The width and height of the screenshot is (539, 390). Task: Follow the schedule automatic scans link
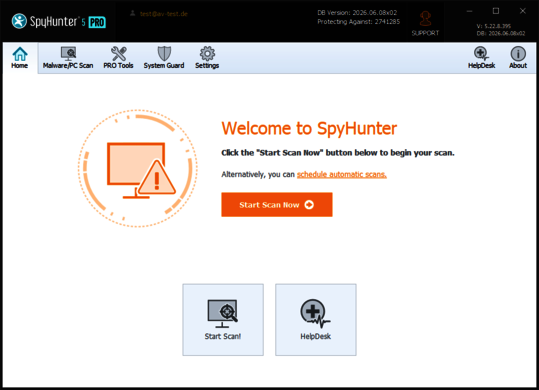pyautogui.click(x=342, y=175)
